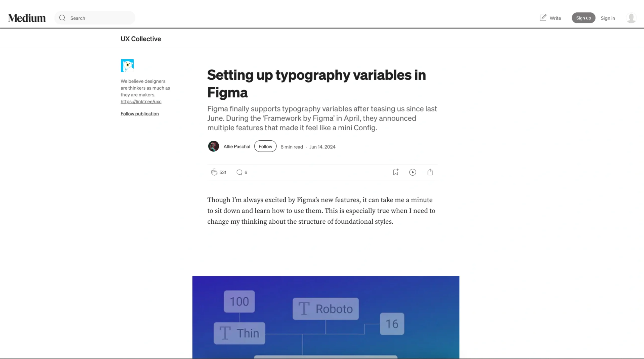Click the UX Collective polar bear logo
The height and width of the screenshot is (359, 644).
127,65
